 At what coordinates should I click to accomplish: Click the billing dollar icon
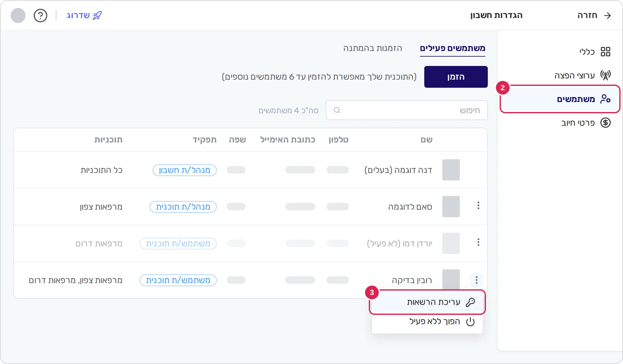click(605, 123)
